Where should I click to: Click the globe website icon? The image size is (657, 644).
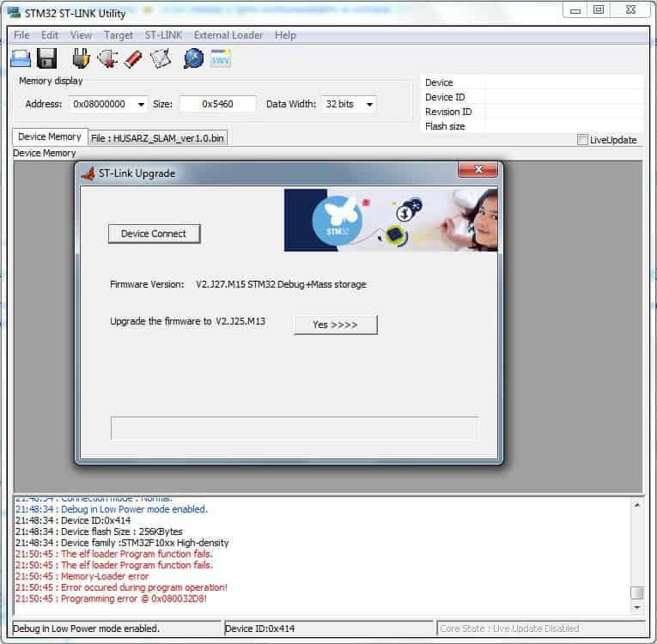coord(193,58)
